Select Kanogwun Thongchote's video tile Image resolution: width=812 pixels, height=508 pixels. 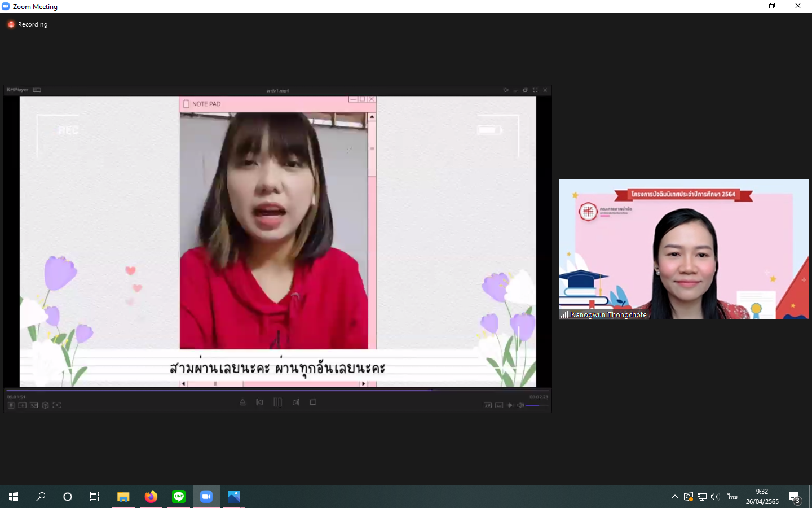[683, 249]
